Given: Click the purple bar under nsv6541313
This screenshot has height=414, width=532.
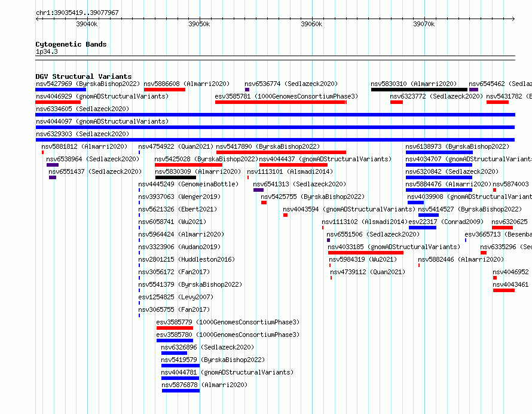Looking at the screenshot, I should tap(259, 190).
